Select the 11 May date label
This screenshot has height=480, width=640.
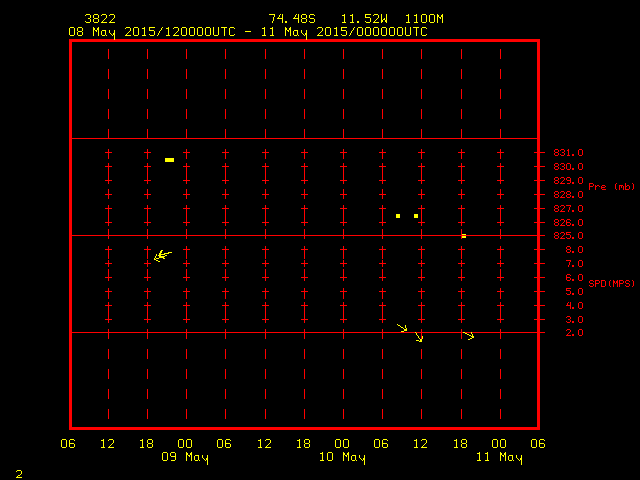(498, 458)
